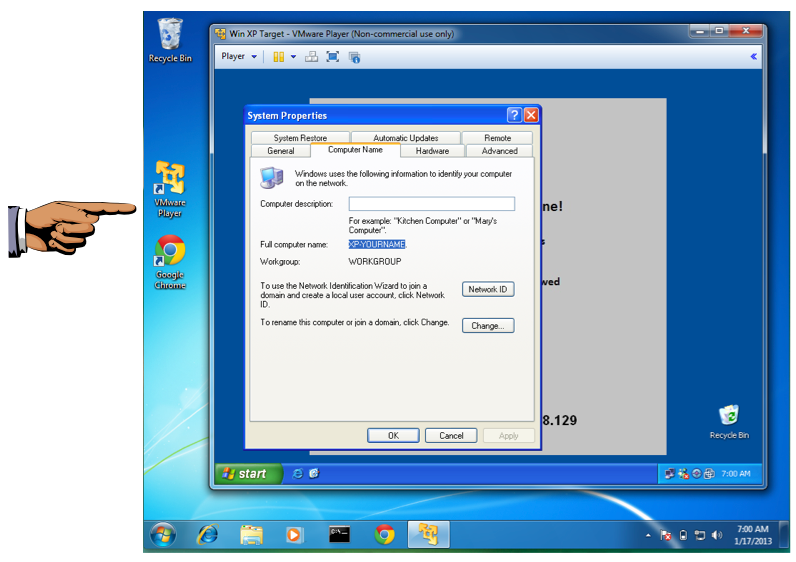Image resolution: width=796 pixels, height=562 pixels.
Task: Minimize the VMware Player window
Action: [700, 31]
